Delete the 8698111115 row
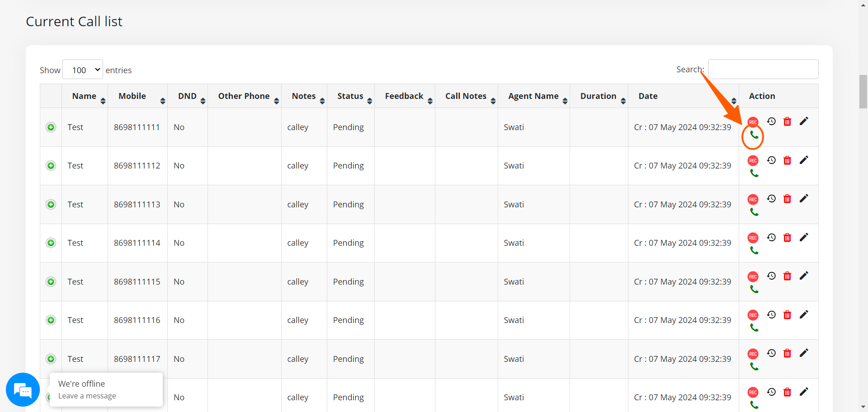This screenshot has height=412, width=868. coord(787,276)
